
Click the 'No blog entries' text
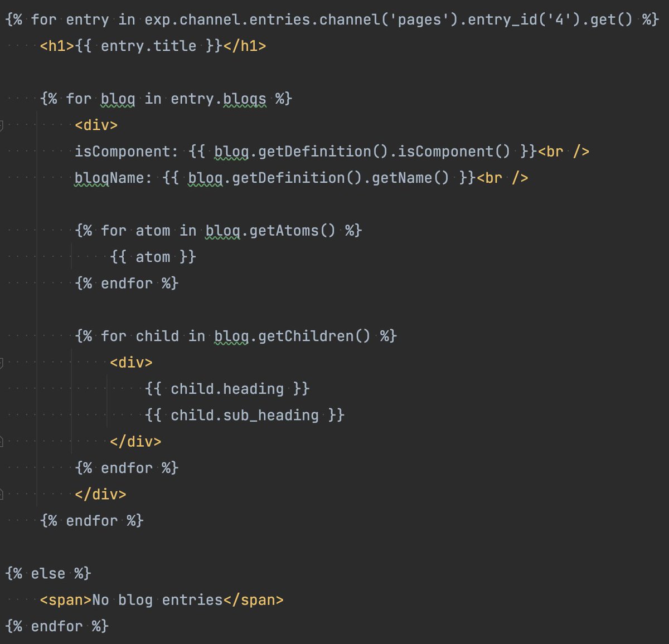click(x=157, y=600)
